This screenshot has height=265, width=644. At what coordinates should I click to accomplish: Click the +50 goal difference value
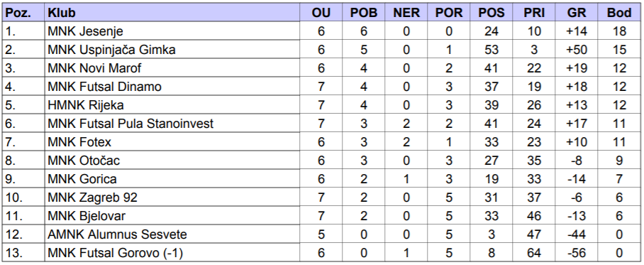coord(577,50)
